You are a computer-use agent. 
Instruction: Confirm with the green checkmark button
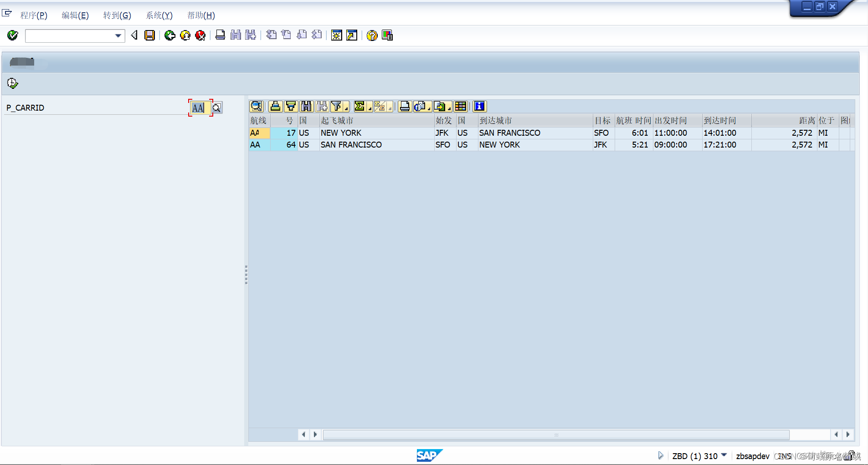tap(12, 36)
